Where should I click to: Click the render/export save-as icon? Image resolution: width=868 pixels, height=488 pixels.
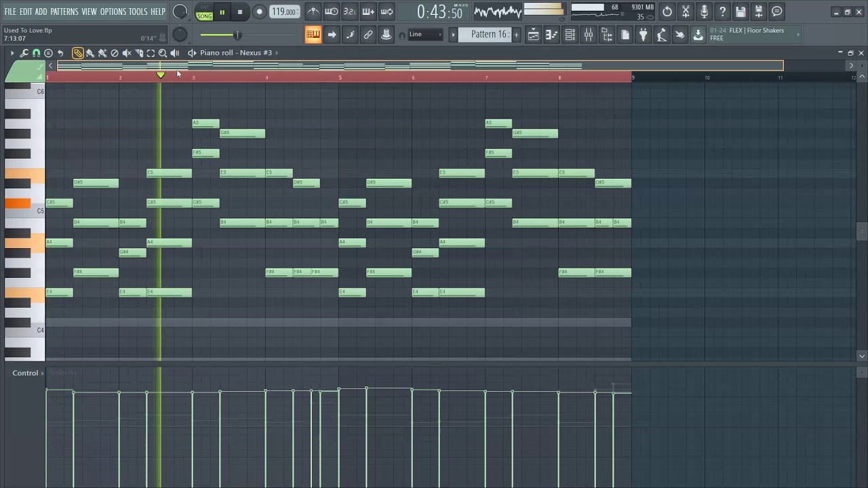[x=759, y=12]
